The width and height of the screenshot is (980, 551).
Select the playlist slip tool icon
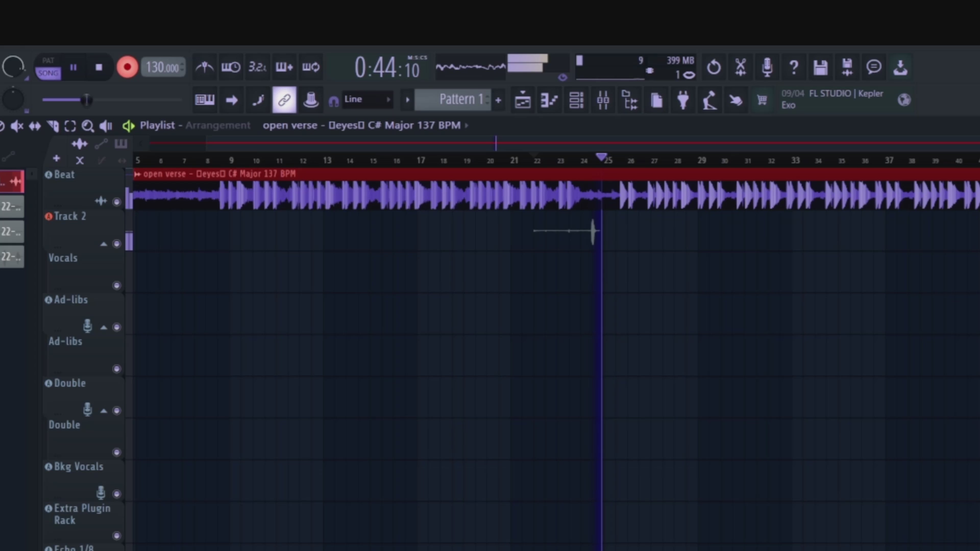[35, 126]
